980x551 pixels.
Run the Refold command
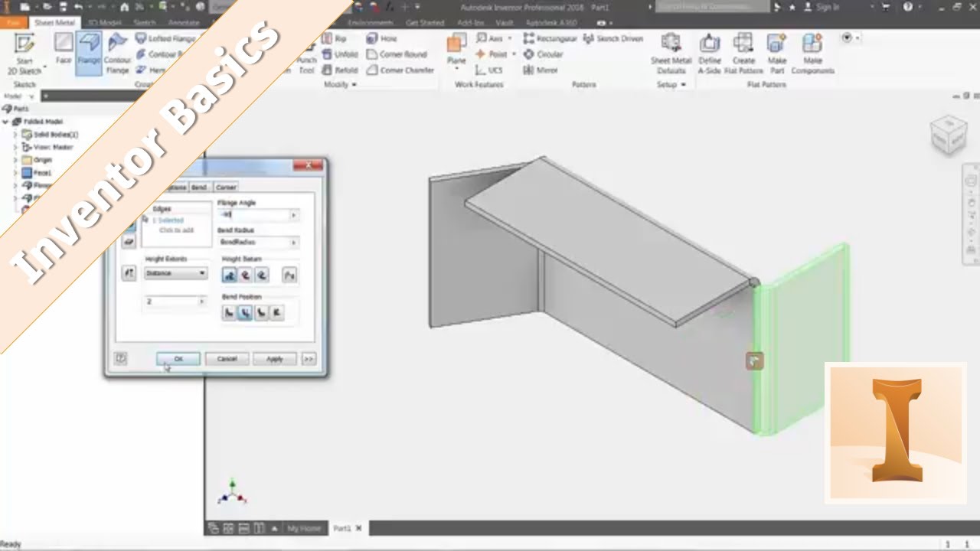pyautogui.click(x=338, y=70)
